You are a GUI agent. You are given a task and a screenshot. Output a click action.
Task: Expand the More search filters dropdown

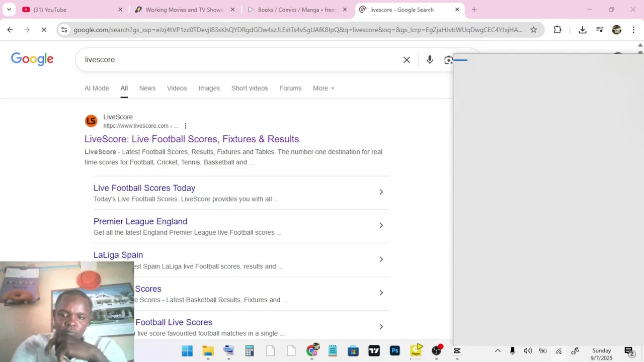tap(324, 88)
